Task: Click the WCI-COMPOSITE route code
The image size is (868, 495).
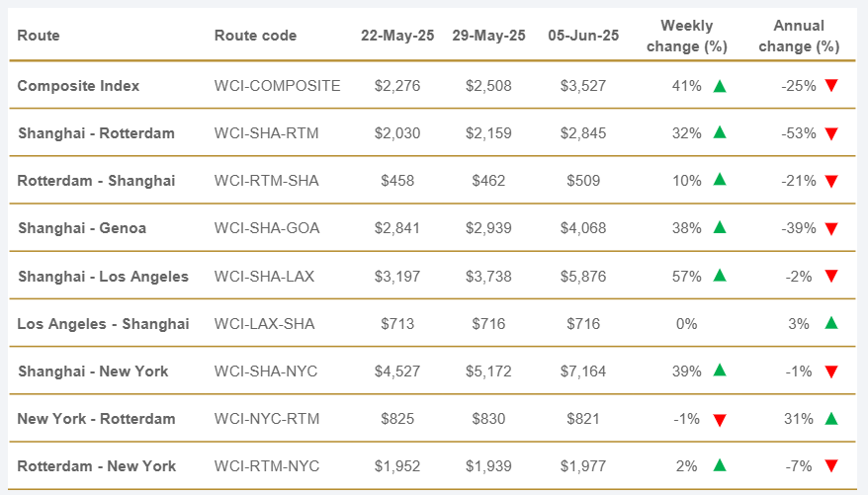Action: click(x=277, y=86)
